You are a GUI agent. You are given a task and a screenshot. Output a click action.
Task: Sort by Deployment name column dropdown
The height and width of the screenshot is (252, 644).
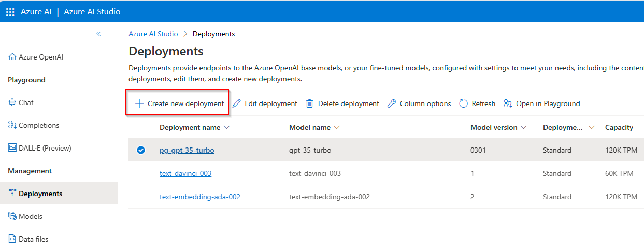[226, 128]
